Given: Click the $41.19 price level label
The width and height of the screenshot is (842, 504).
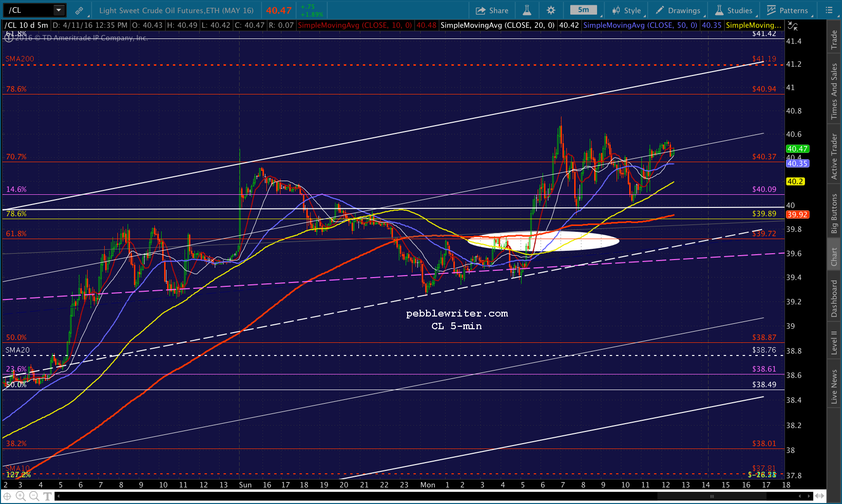Looking at the screenshot, I should coord(764,59).
